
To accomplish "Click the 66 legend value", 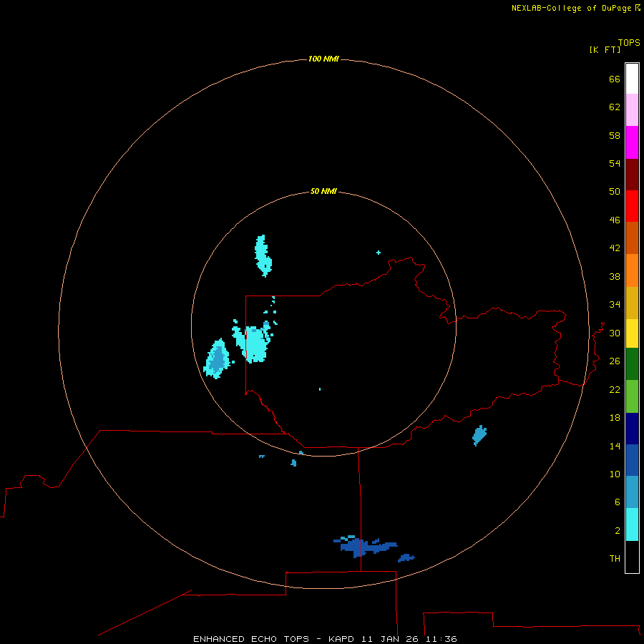I will 615,79.
